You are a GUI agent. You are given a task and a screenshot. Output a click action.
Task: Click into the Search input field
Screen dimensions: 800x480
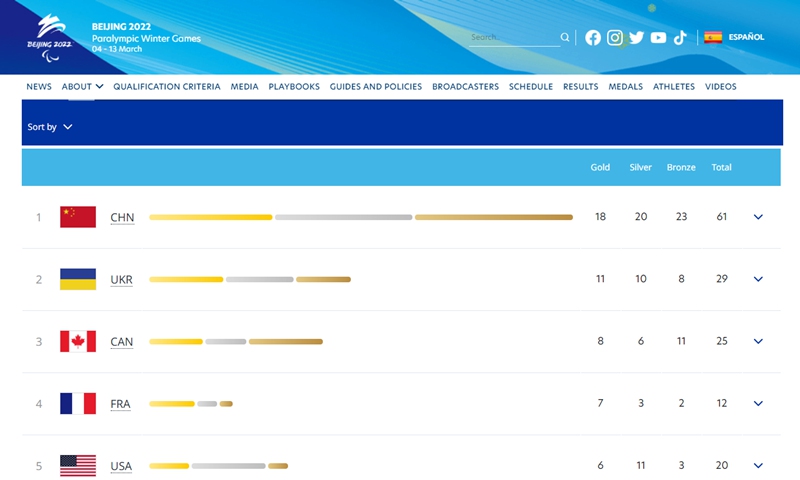512,37
